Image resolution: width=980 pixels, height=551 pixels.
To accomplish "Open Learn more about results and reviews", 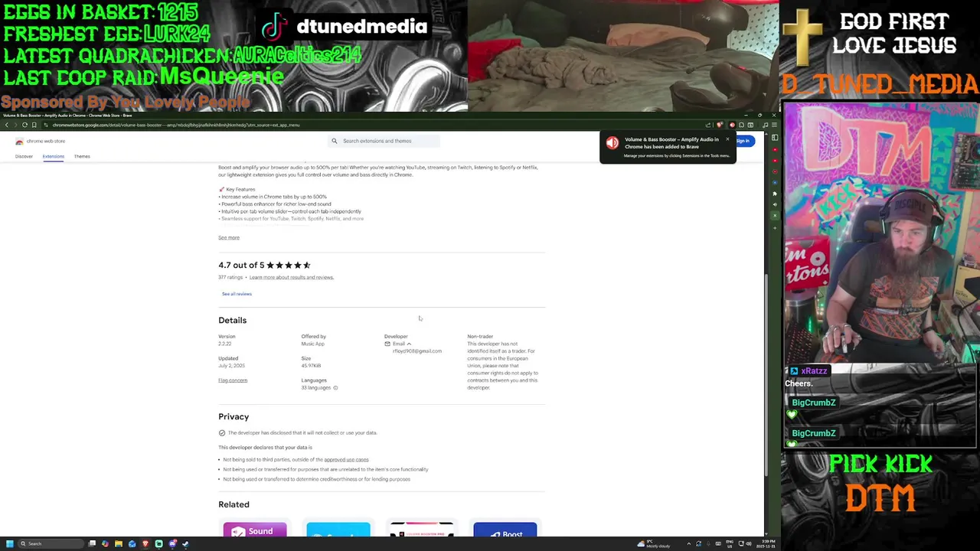I will click(x=291, y=277).
